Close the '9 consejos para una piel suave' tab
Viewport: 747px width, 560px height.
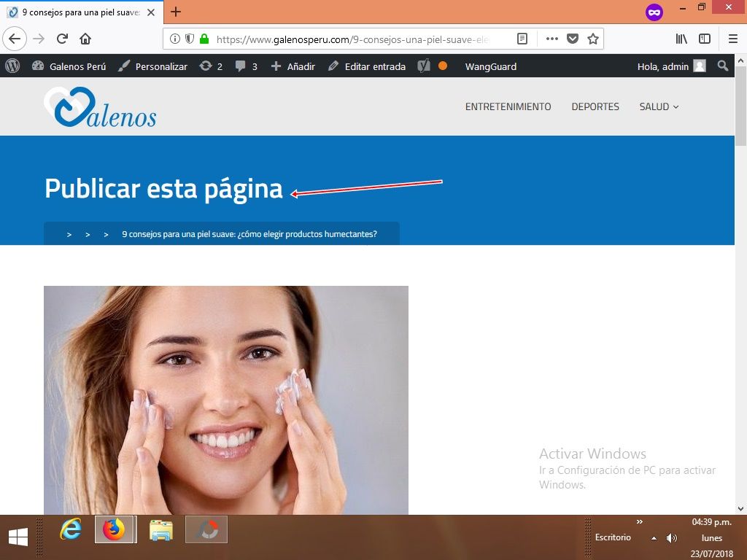coord(151,12)
